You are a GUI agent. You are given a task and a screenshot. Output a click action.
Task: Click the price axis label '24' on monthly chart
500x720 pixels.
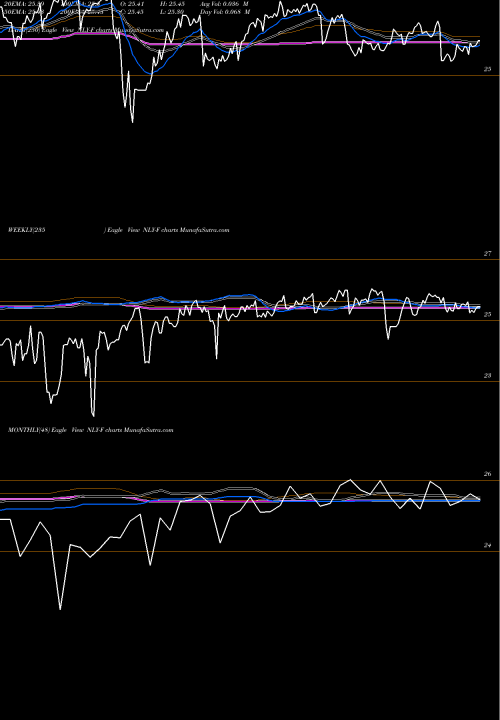[488, 546]
